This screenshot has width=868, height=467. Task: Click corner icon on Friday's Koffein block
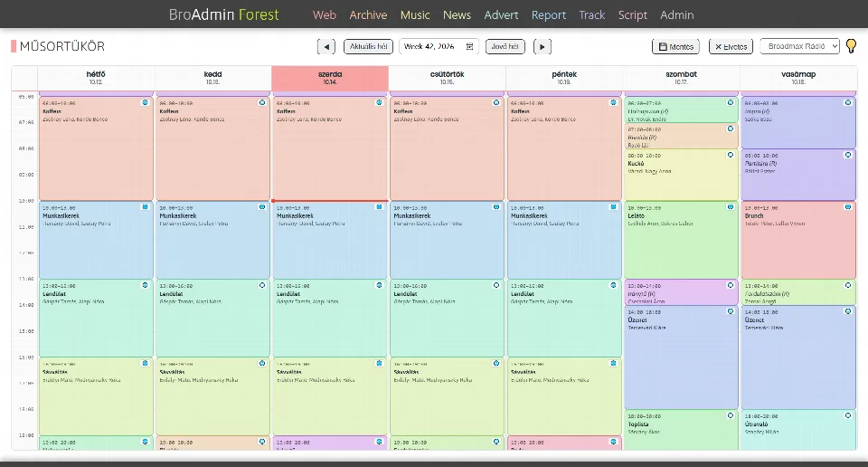coord(613,102)
